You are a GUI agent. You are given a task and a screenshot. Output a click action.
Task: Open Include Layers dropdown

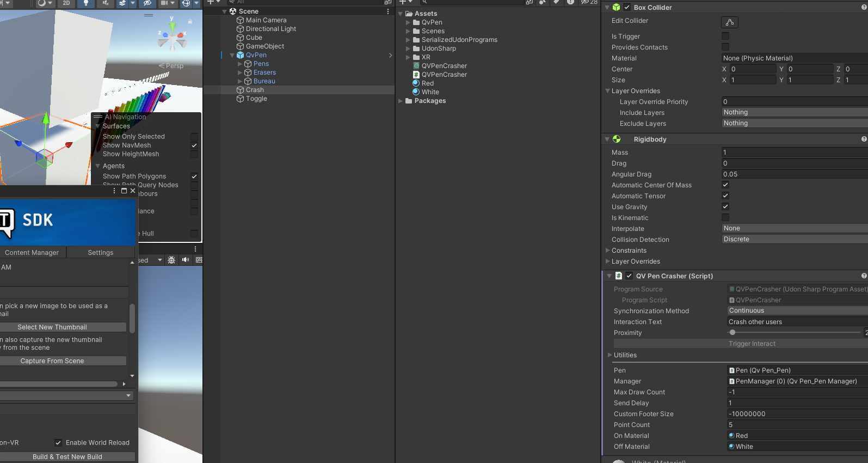(x=795, y=112)
